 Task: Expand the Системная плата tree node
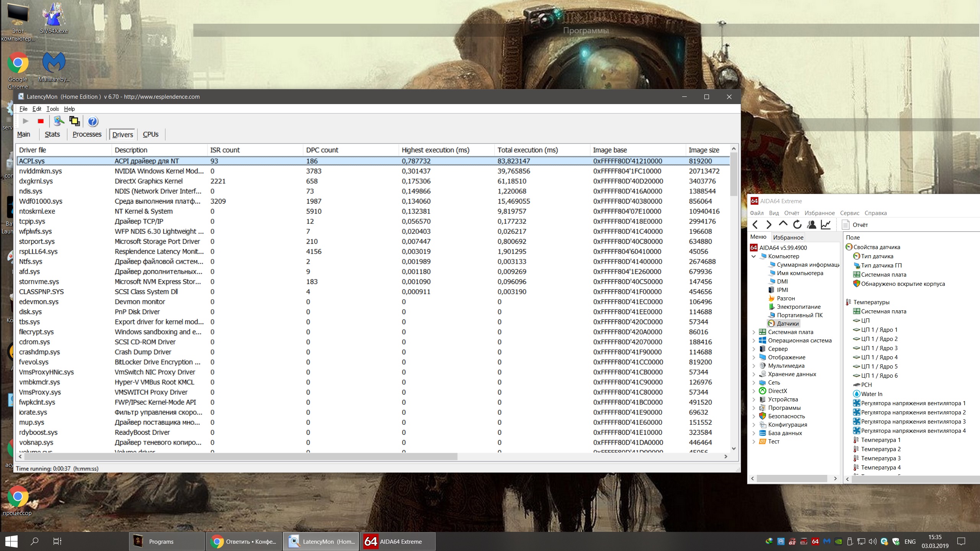754,332
